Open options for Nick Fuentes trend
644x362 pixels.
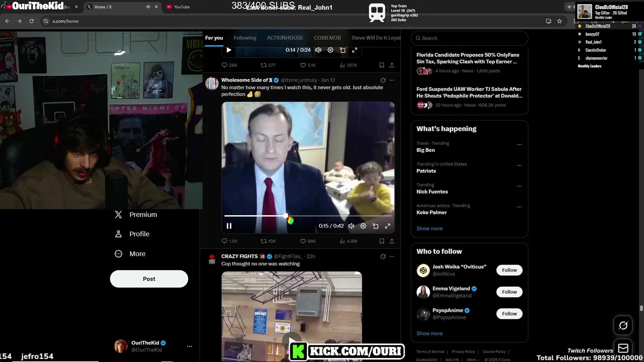(519, 186)
